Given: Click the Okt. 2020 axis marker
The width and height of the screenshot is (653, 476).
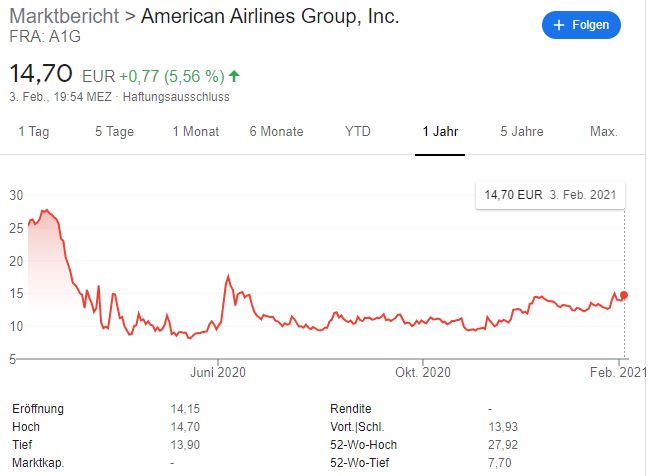Looking at the screenshot, I should (x=423, y=372).
